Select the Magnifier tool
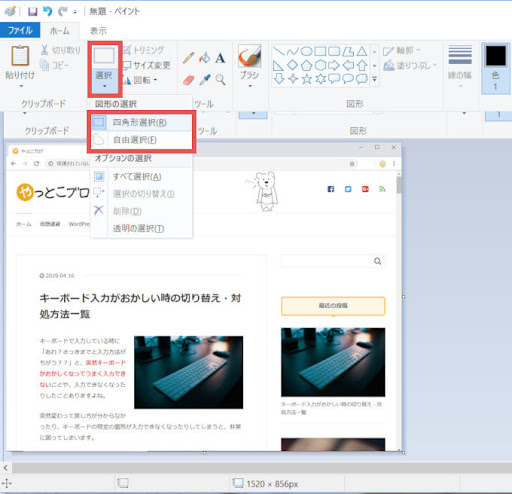 [x=220, y=80]
